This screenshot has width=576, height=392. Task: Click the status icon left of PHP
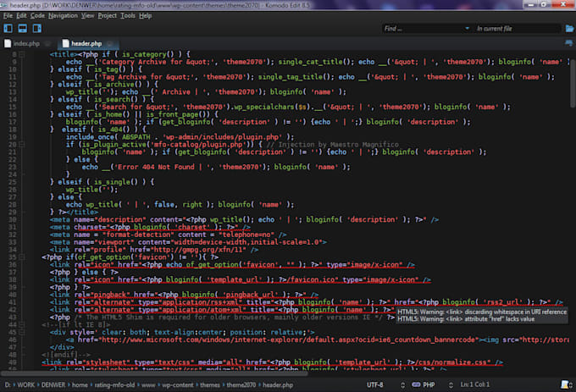click(x=417, y=384)
